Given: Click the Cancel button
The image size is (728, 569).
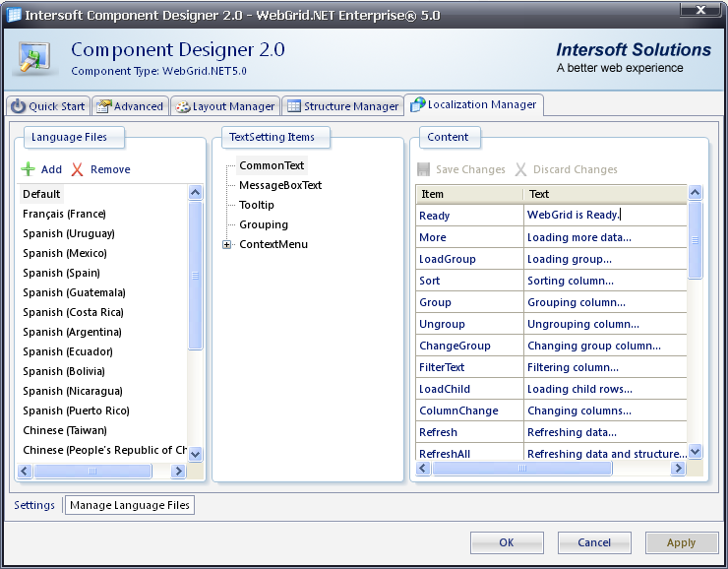Looking at the screenshot, I should point(594,542).
